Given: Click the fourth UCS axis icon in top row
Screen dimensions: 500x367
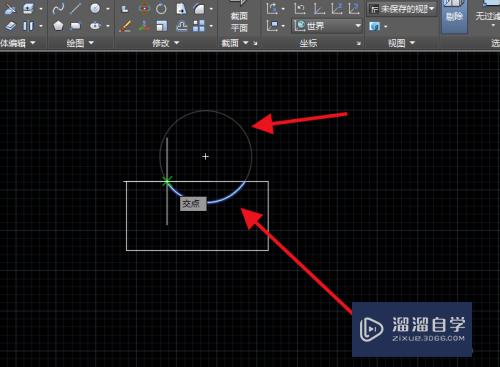Looking at the screenshot, I should coord(337,9).
